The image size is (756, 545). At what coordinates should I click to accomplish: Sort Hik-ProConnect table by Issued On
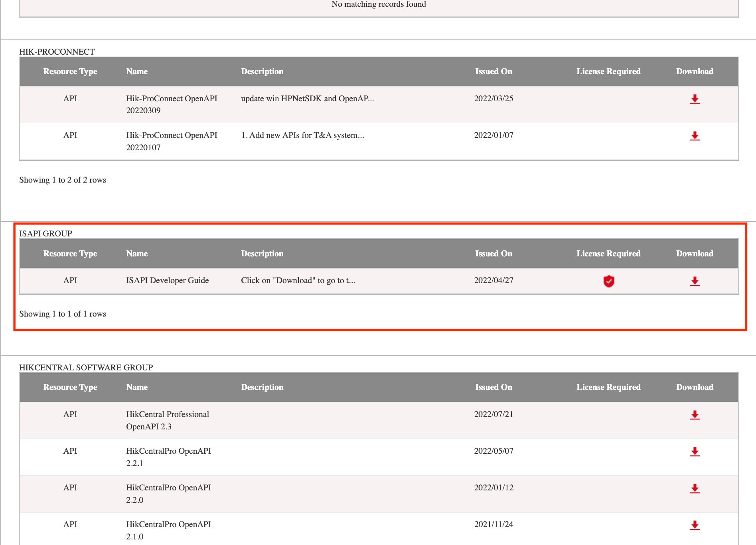pyautogui.click(x=493, y=71)
